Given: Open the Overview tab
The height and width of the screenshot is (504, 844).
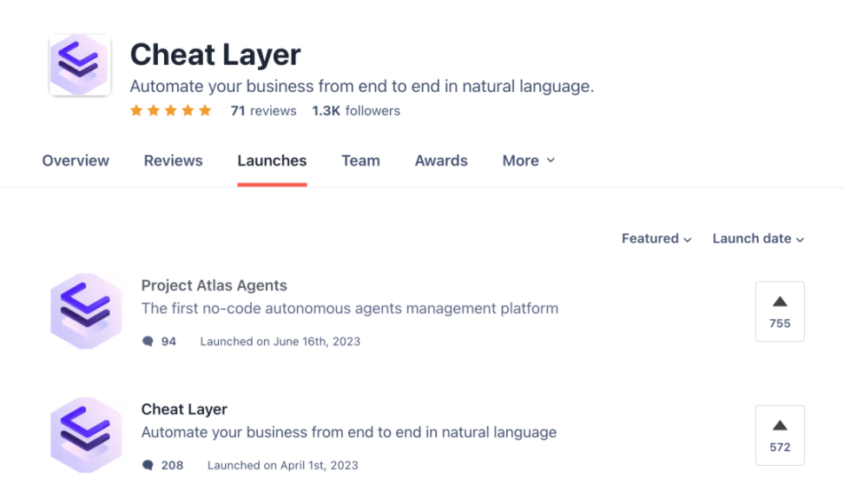Looking at the screenshot, I should pos(76,160).
